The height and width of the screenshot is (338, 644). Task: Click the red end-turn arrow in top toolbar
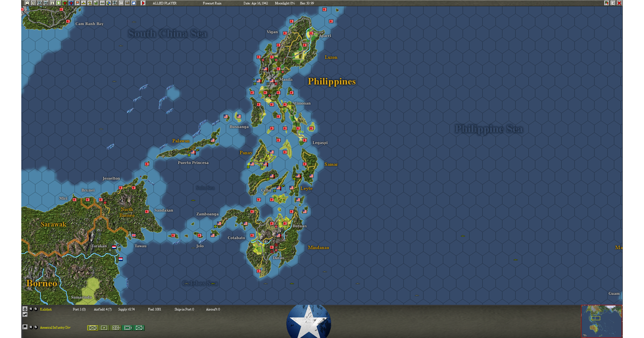(143, 3)
